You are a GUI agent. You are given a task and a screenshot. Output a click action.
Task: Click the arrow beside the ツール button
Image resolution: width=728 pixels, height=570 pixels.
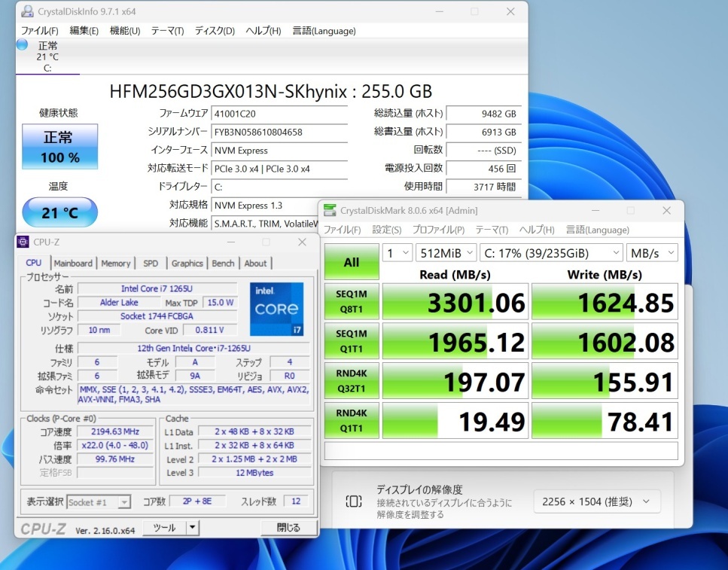[193, 528]
